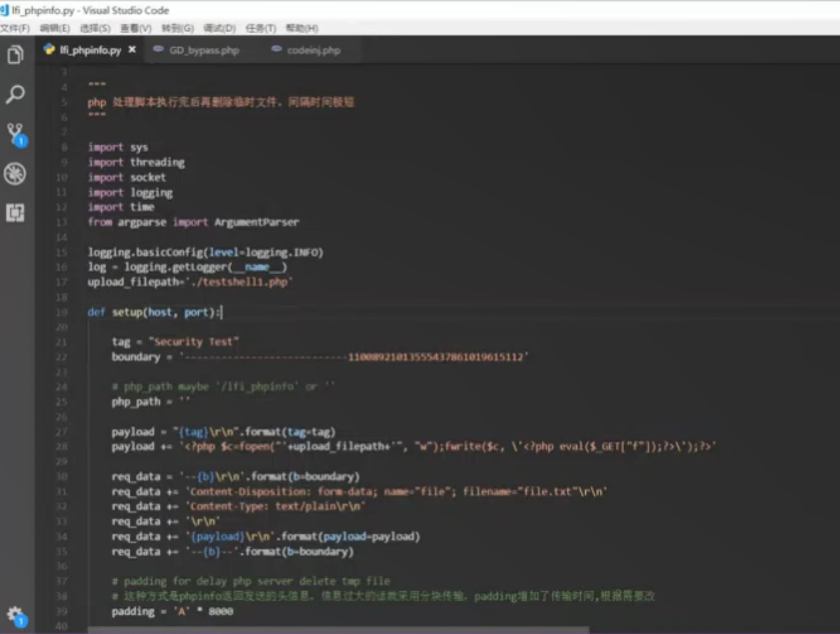Open the 选择(S) menu
This screenshot has width=840, height=634.
pyautogui.click(x=95, y=28)
